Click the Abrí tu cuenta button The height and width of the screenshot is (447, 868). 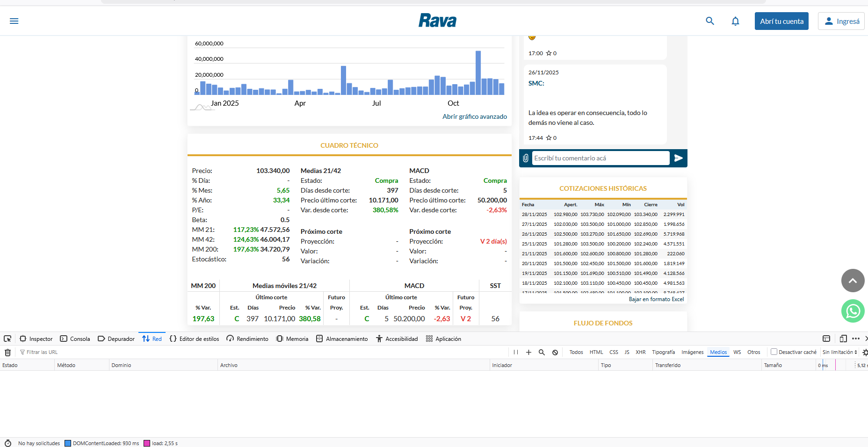click(781, 22)
